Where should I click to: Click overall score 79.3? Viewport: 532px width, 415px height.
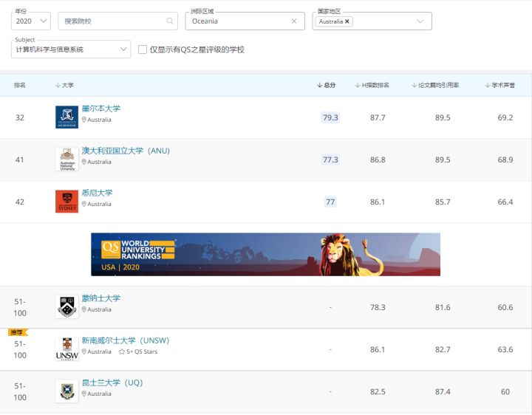click(330, 117)
